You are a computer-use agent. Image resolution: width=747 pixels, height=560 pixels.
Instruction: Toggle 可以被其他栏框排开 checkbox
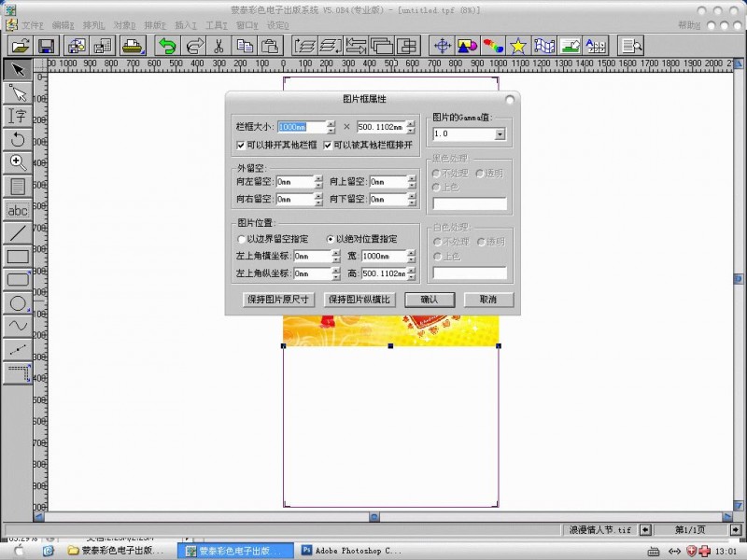point(328,146)
